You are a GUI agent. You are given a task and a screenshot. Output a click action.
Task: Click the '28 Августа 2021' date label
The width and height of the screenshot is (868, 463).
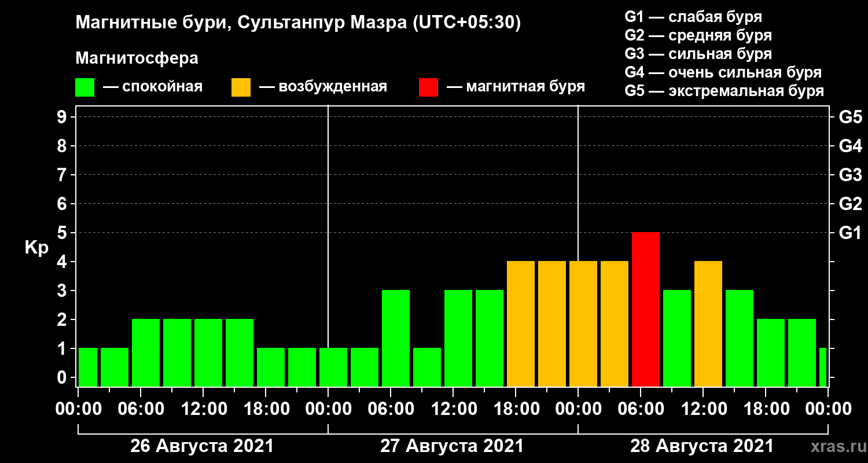click(702, 446)
